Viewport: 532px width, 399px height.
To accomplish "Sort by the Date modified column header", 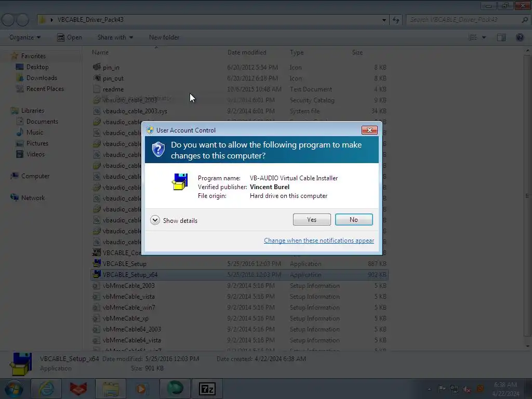I will click(x=247, y=52).
